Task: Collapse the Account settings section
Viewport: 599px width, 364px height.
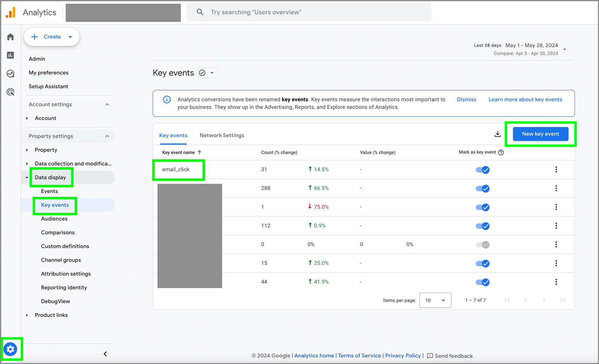Action: click(107, 105)
